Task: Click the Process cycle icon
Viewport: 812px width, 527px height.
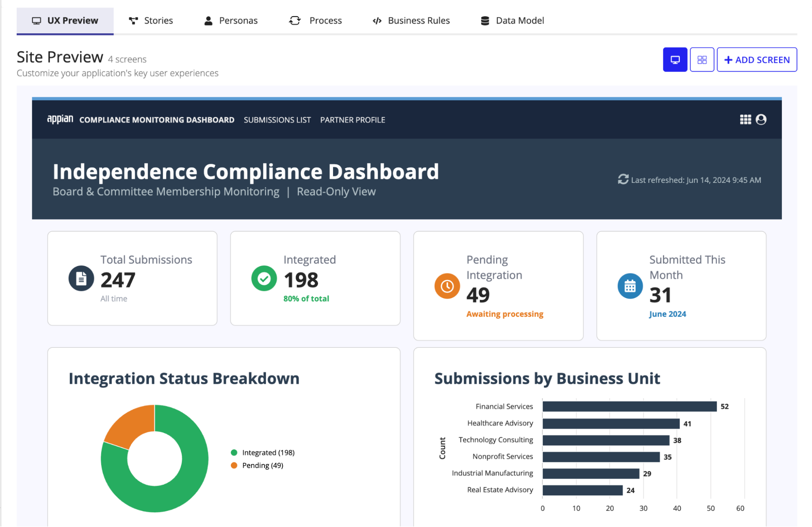Action: tap(295, 21)
